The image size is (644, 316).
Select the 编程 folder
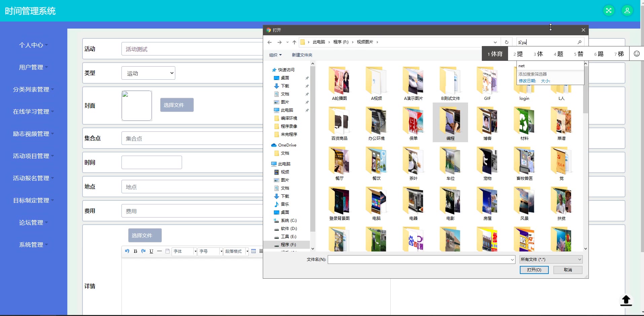(450, 123)
